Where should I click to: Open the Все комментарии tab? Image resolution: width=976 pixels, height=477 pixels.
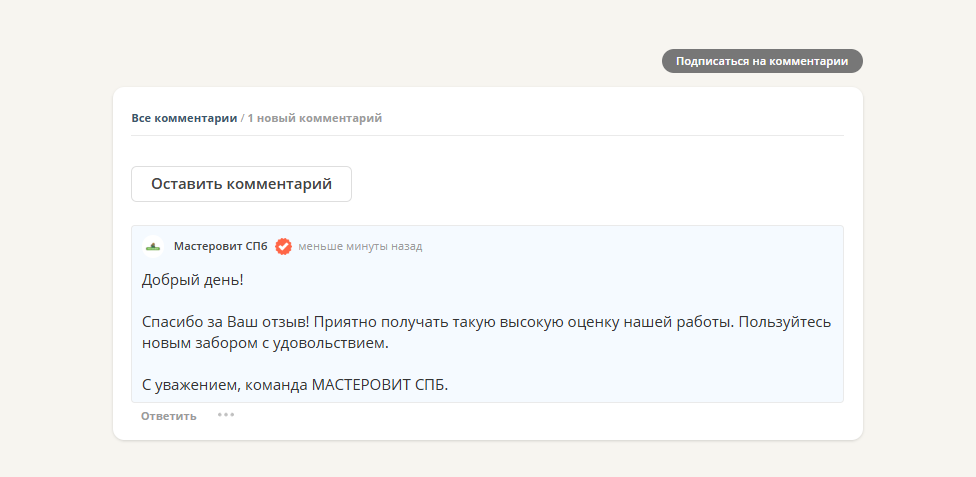(x=184, y=118)
